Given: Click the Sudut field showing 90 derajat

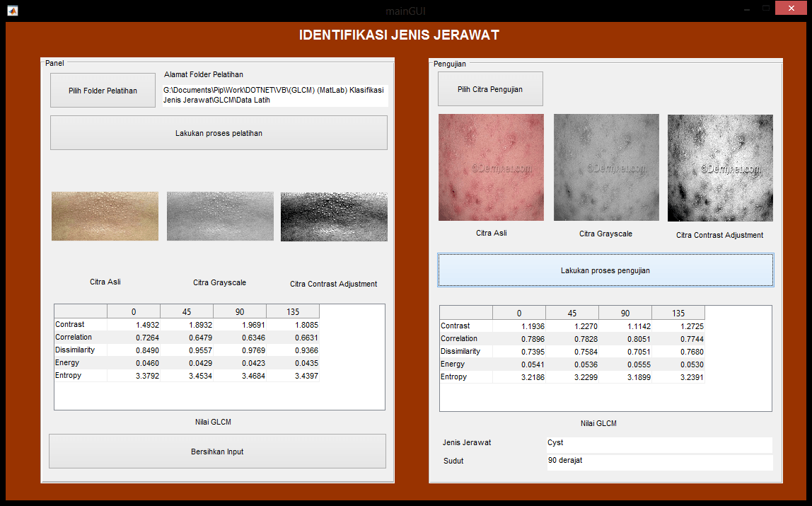Looking at the screenshot, I should [x=659, y=461].
